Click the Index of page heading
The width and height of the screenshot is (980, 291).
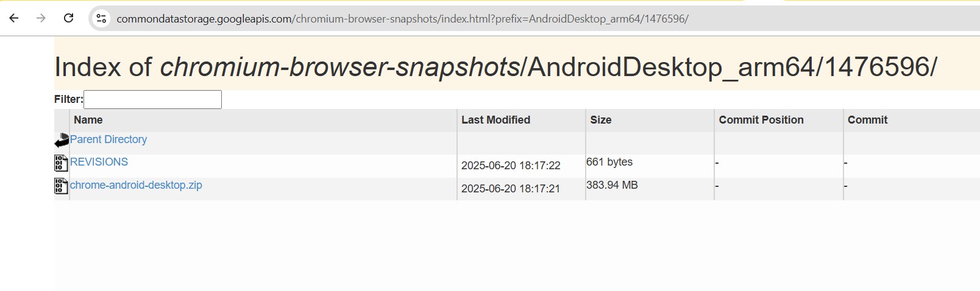click(495, 66)
